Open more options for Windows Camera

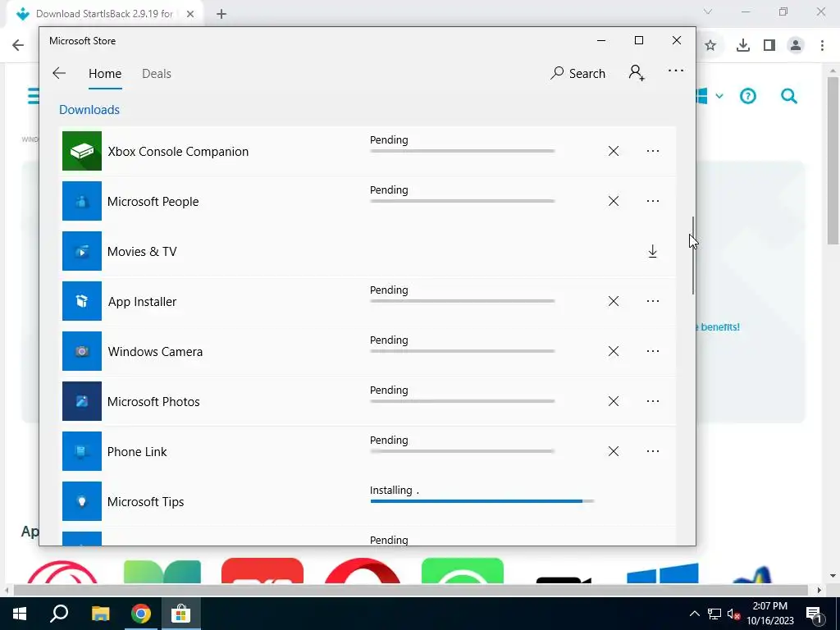(x=652, y=351)
